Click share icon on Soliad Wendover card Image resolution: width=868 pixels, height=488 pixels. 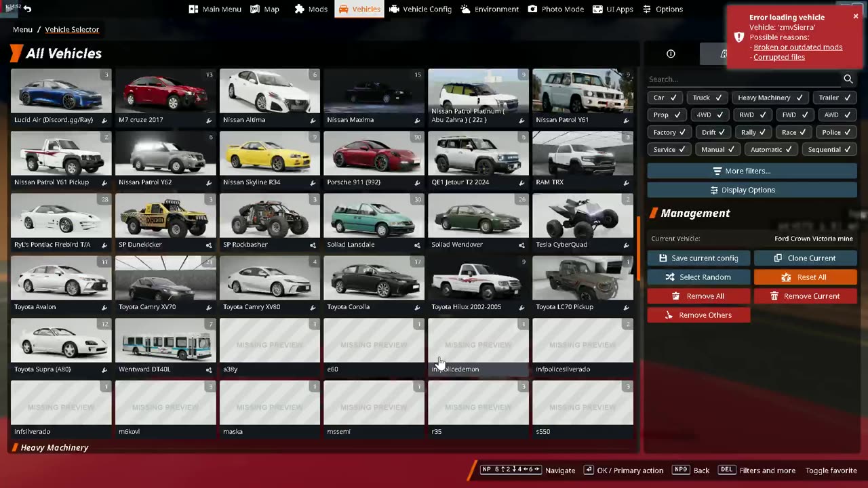[521, 245]
